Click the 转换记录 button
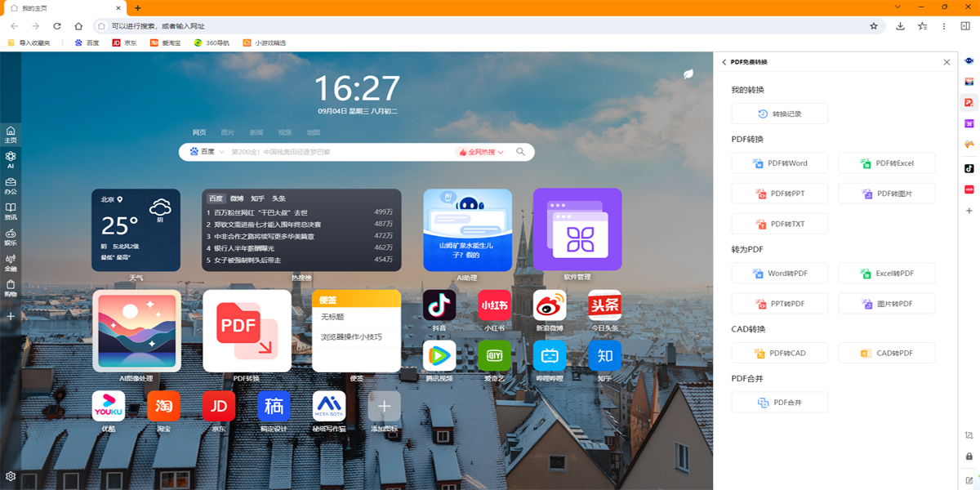This screenshot has width=980, height=490. pos(780,114)
